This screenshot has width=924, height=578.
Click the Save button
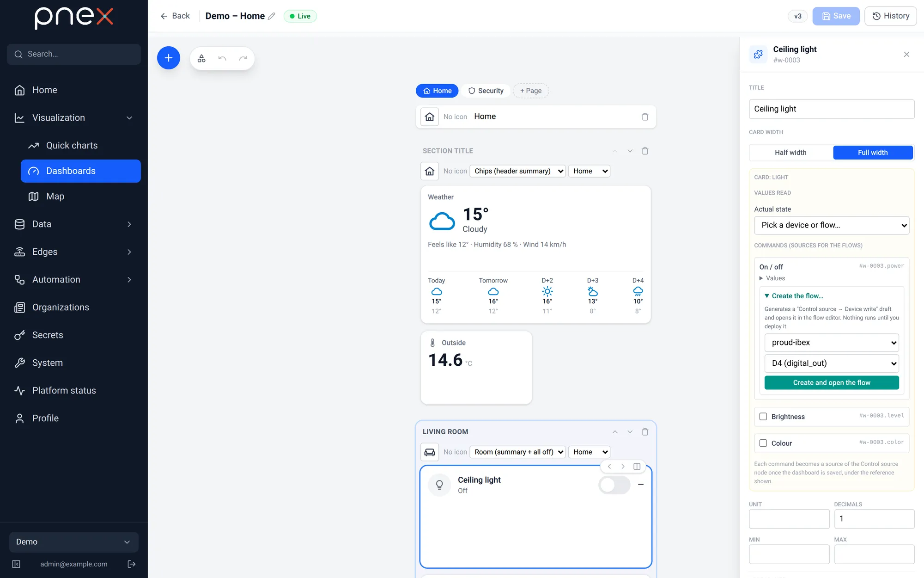[x=836, y=16]
